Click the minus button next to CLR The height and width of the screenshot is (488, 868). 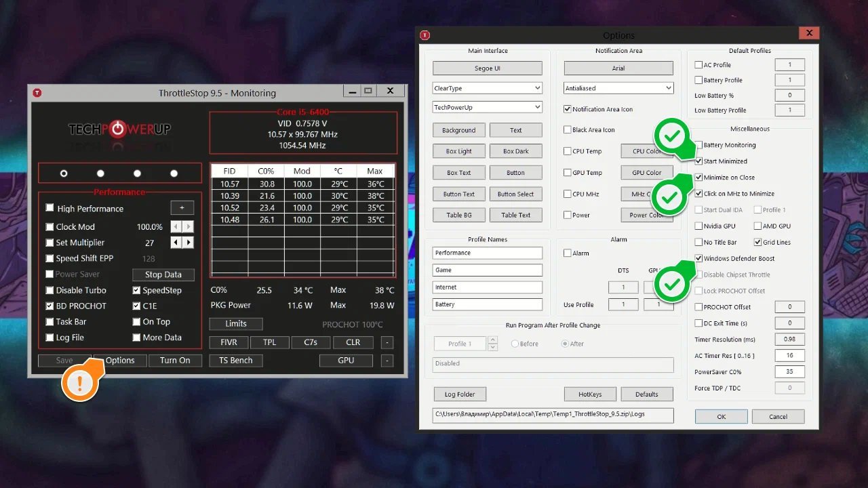(387, 342)
